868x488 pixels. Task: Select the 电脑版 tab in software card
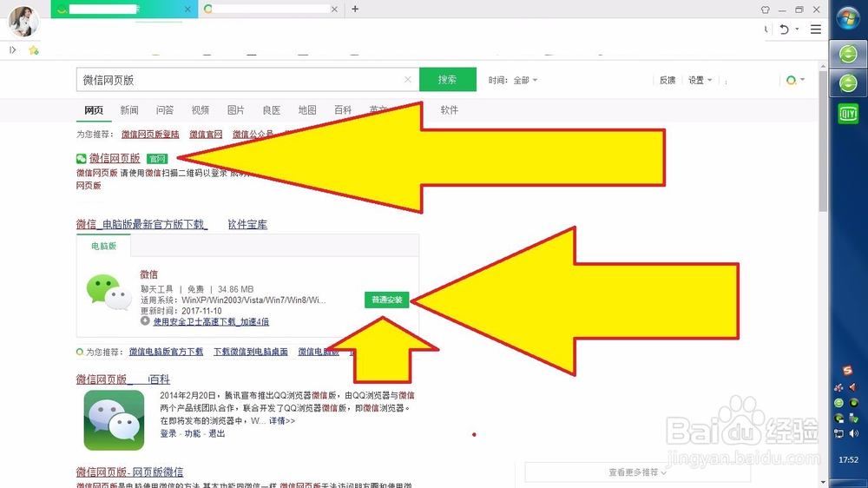point(103,246)
